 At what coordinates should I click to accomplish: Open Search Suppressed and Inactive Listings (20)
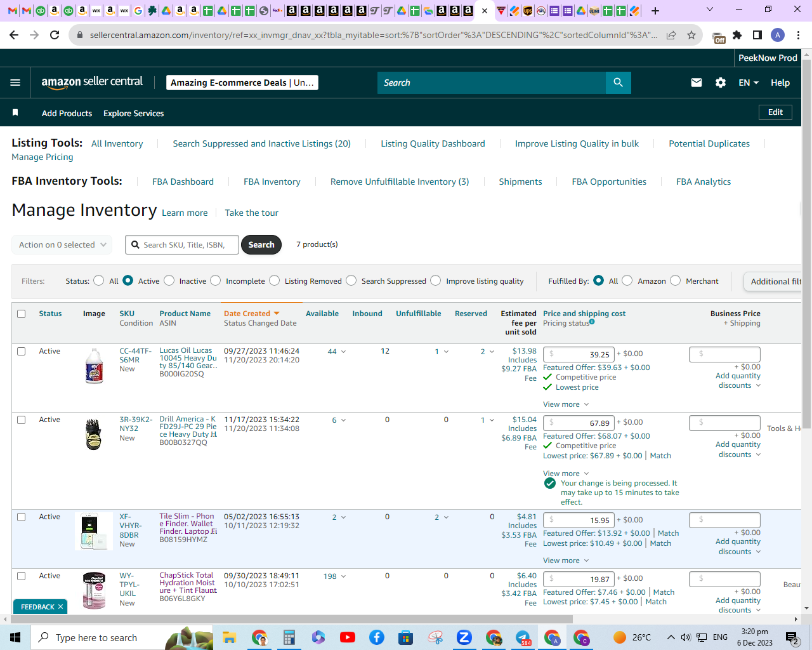pyautogui.click(x=262, y=143)
